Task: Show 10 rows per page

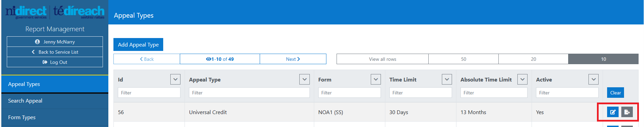Action: [x=603, y=59]
